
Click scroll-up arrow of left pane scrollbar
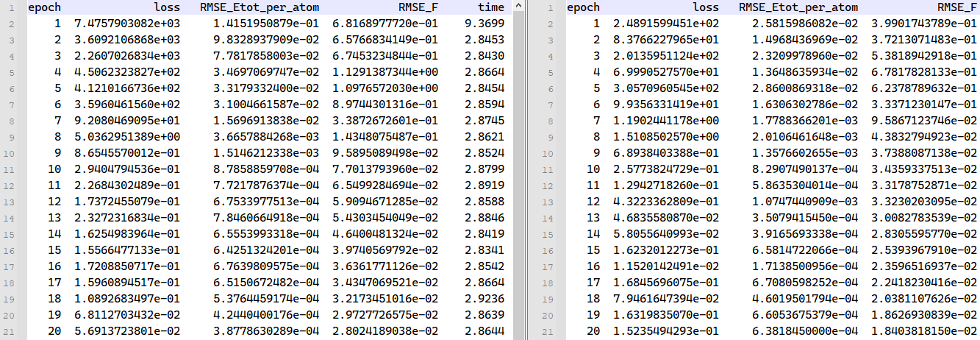coord(518,7)
